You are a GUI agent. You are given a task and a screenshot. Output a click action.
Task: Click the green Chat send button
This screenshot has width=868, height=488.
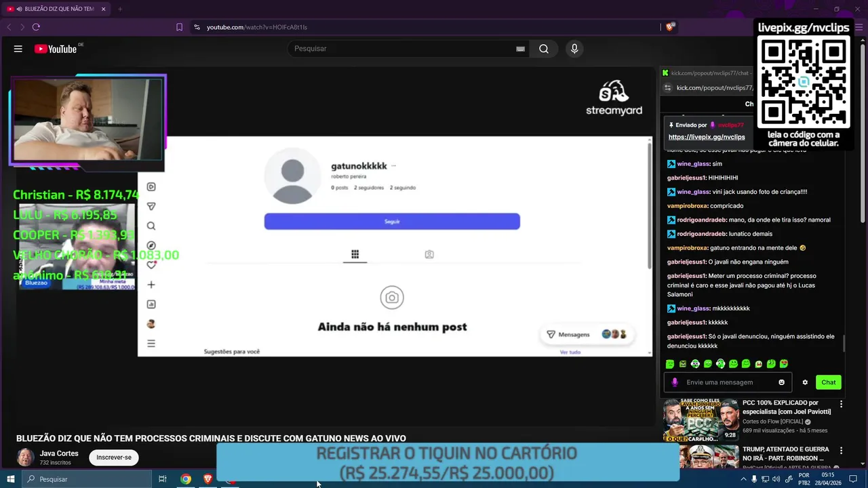(829, 382)
